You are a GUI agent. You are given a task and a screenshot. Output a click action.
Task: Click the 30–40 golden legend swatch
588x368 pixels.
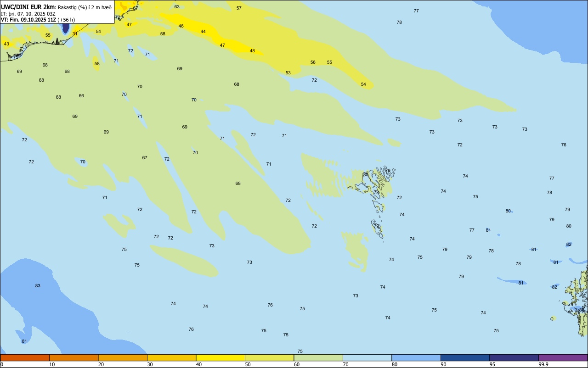point(171,357)
